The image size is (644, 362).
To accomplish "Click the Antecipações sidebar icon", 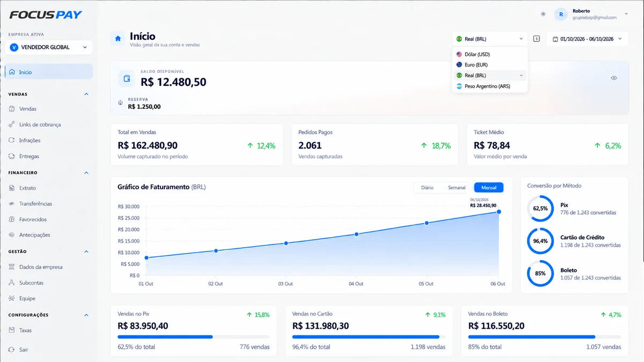I will 12,235.
